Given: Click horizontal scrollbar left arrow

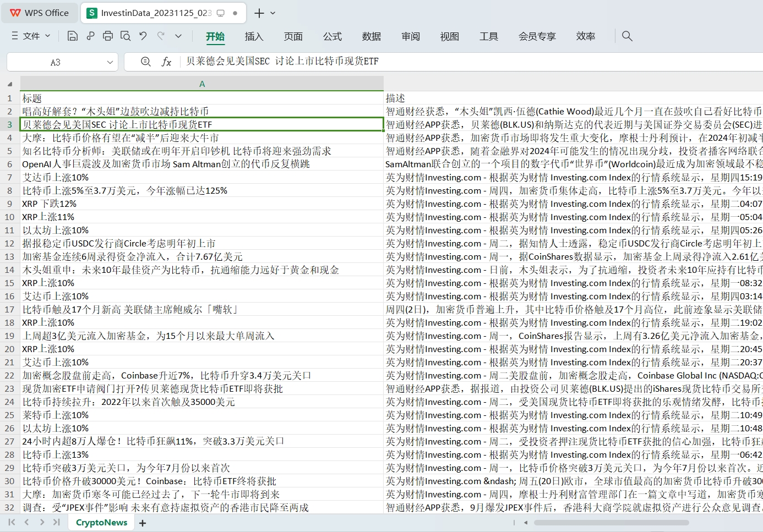Looking at the screenshot, I should [x=526, y=523].
